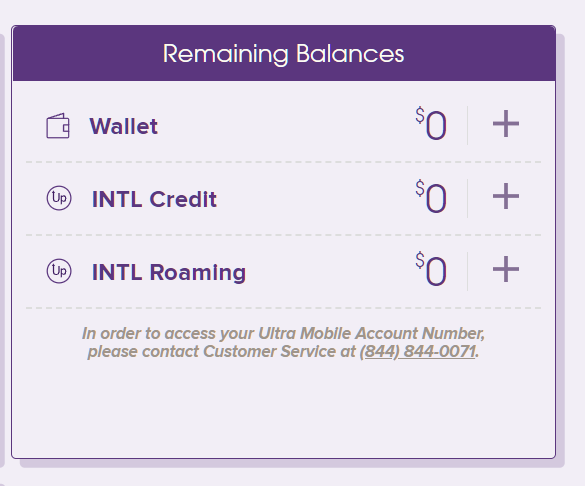This screenshot has height=486, width=585.
Task: Click the INTL Credit Up icon
Action: tap(59, 198)
